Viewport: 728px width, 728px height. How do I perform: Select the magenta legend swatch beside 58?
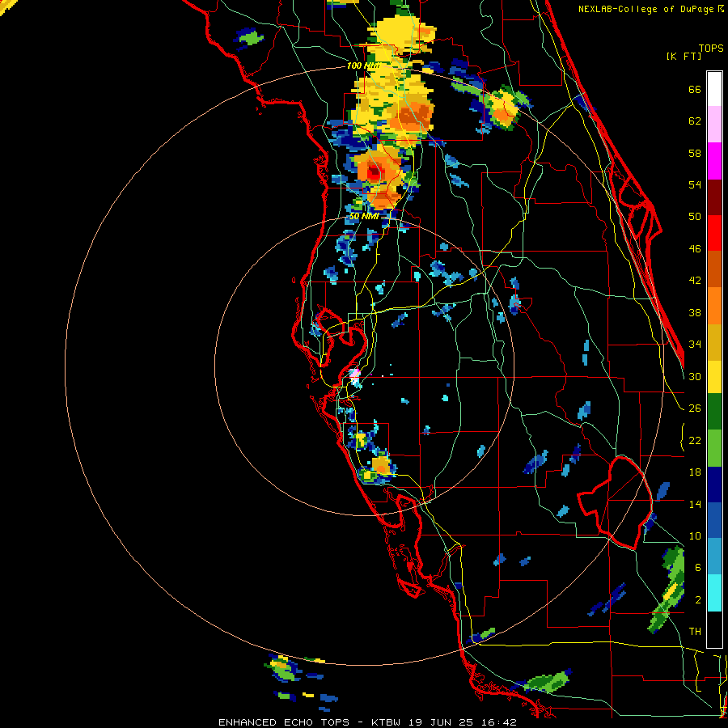714,161
